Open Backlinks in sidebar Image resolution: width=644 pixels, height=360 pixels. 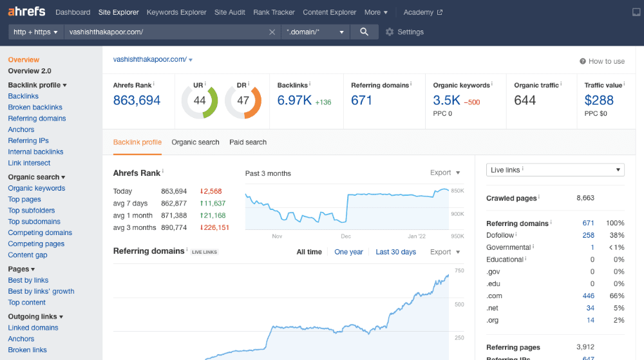click(x=23, y=96)
